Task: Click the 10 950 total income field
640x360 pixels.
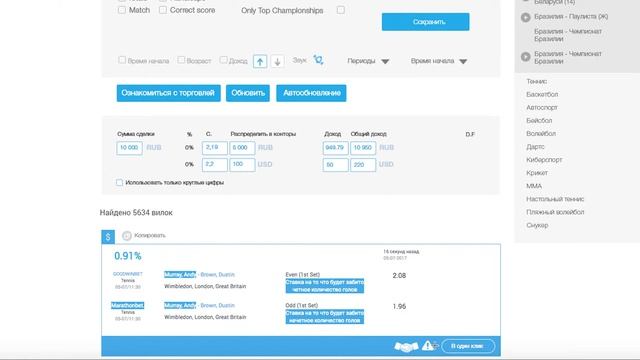Action: 363,148
